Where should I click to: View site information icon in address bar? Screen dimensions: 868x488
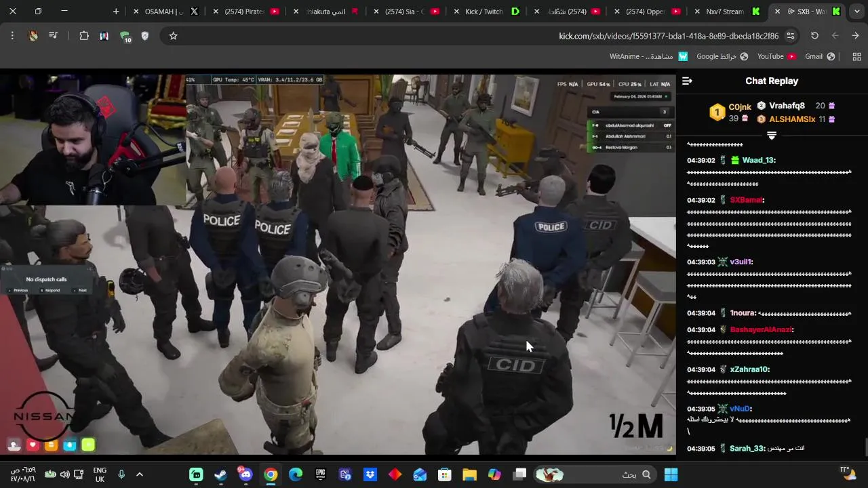[791, 36]
